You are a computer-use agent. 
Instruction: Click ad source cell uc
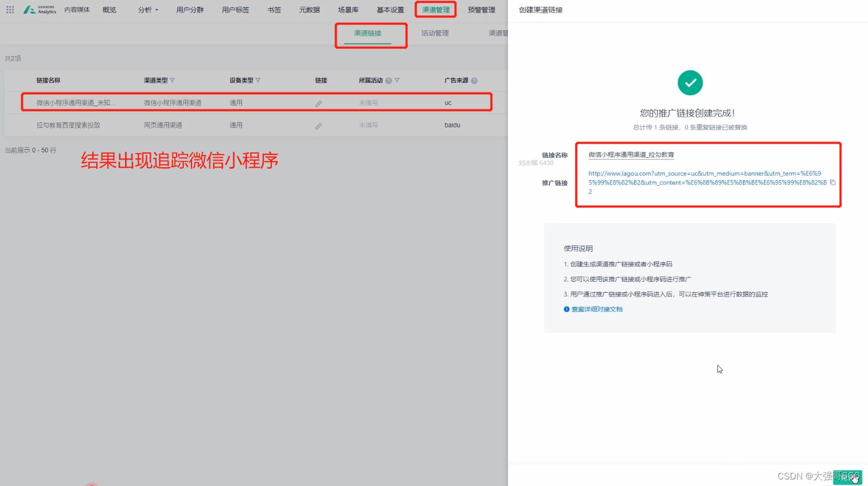448,103
